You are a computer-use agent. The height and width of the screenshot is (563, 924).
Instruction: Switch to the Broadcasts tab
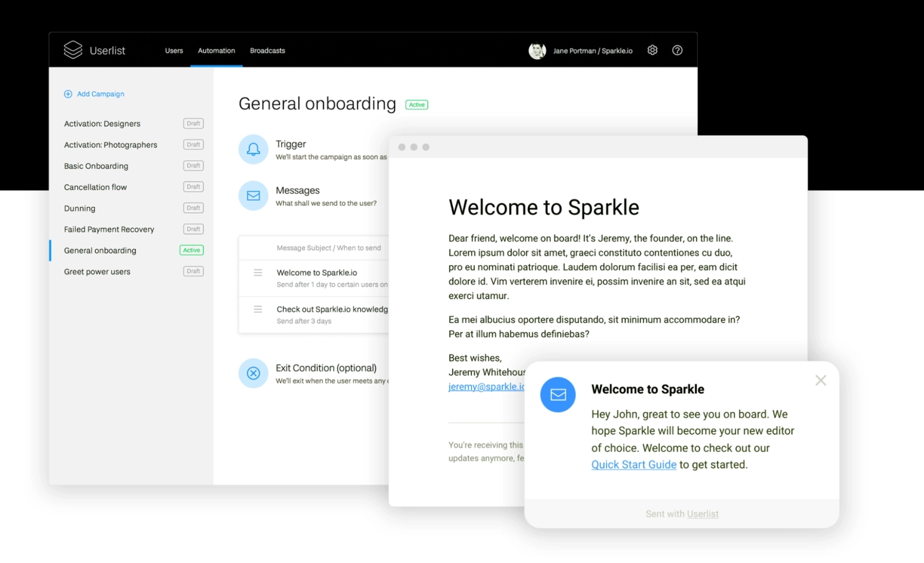coord(267,50)
